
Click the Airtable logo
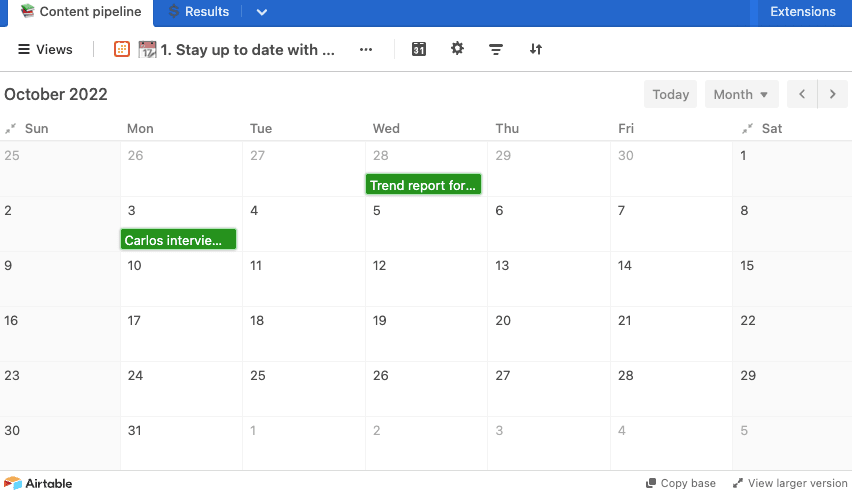[38, 483]
